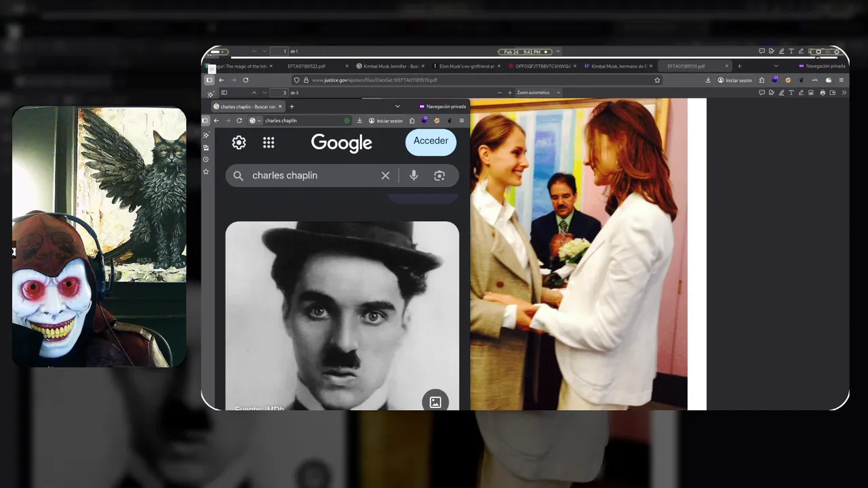The height and width of the screenshot is (488, 868).
Task: Close the charles chaplin tab
Action: [x=280, y=106]
